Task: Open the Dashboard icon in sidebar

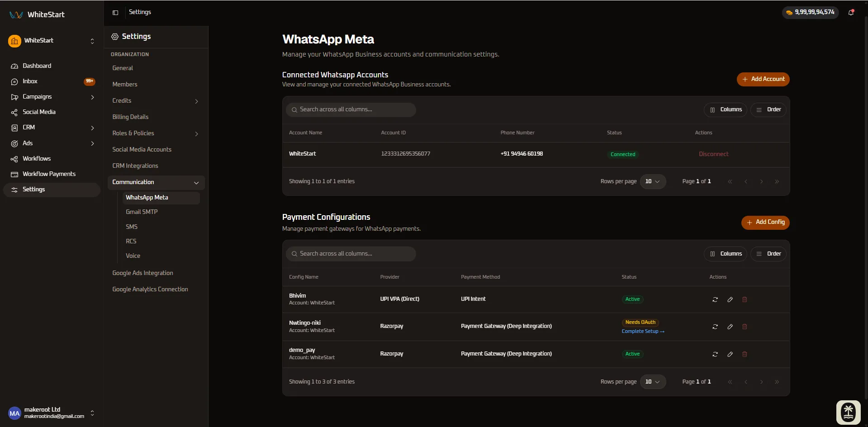Action: (14, 66)
